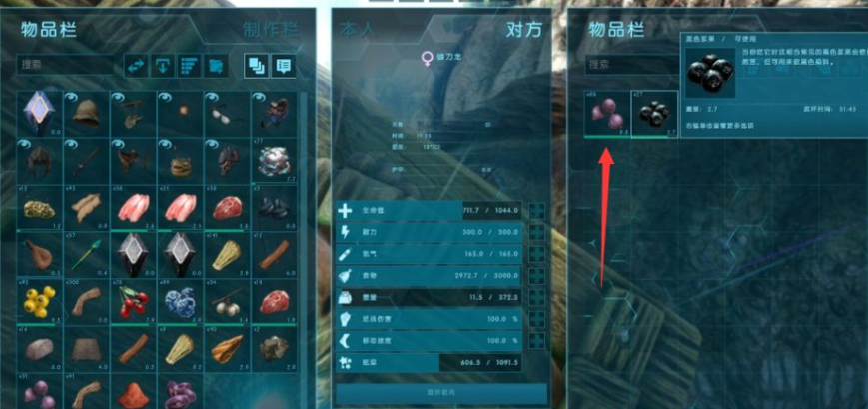Add a point to movement speed with its plus button
The width and height of the screenshot is (868, 409).
[536, 341]
